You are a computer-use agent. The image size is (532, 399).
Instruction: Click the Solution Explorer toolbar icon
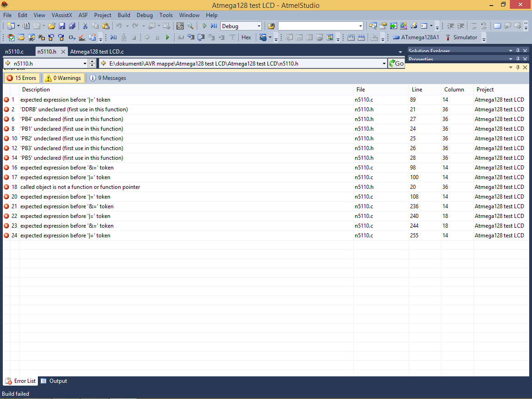tap(373, 26)
